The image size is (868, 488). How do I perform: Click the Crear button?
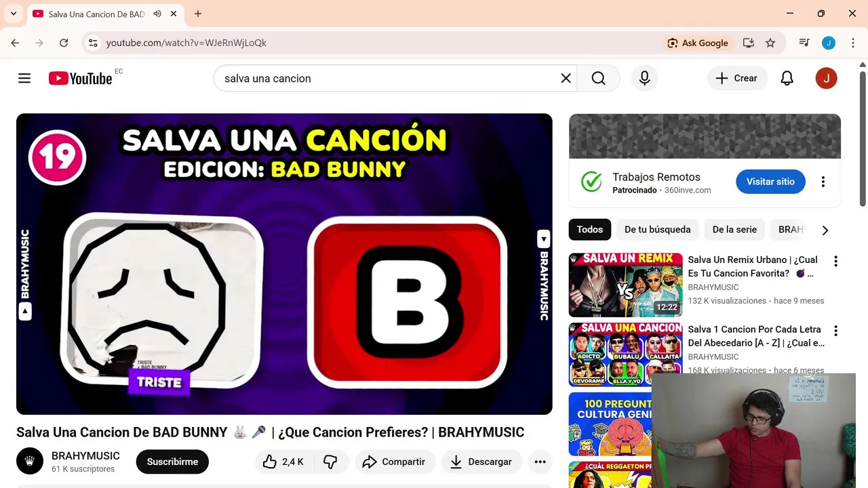point(737,78)
